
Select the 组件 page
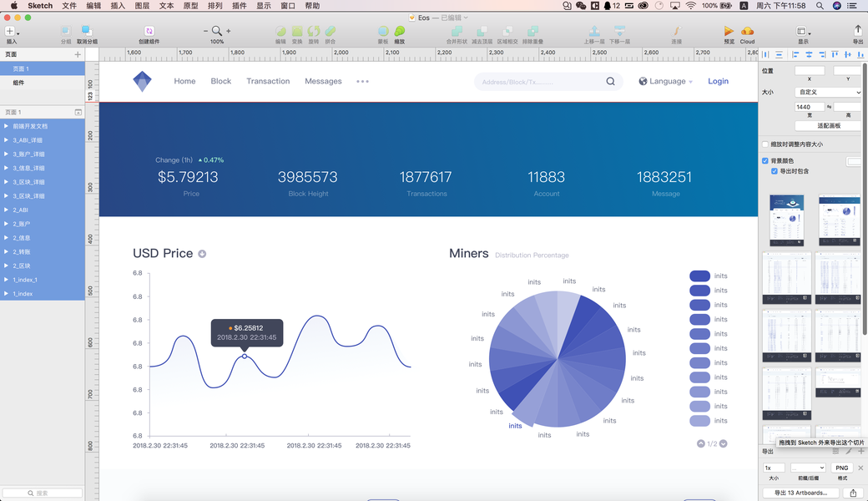(x=42, y=83)
